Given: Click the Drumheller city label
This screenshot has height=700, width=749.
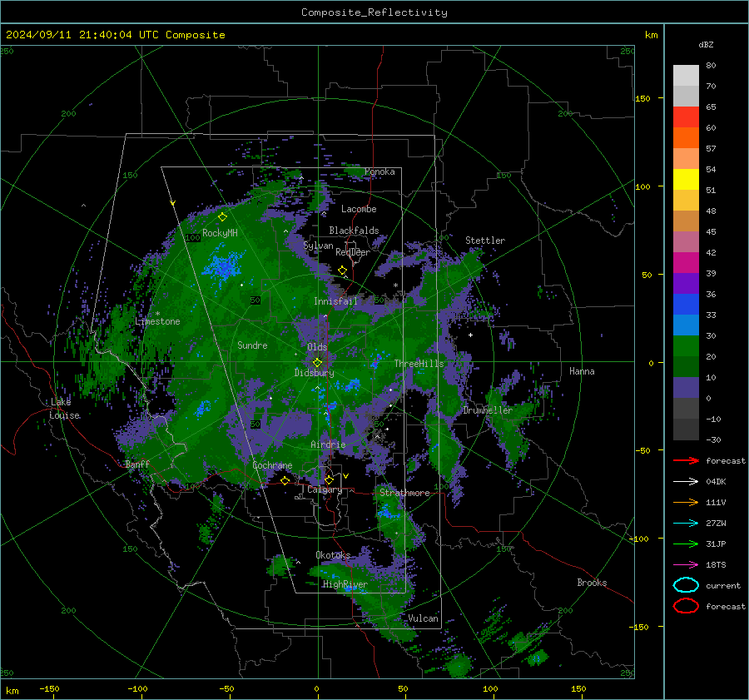Looking at the screenshot, I should coord(488,410).
